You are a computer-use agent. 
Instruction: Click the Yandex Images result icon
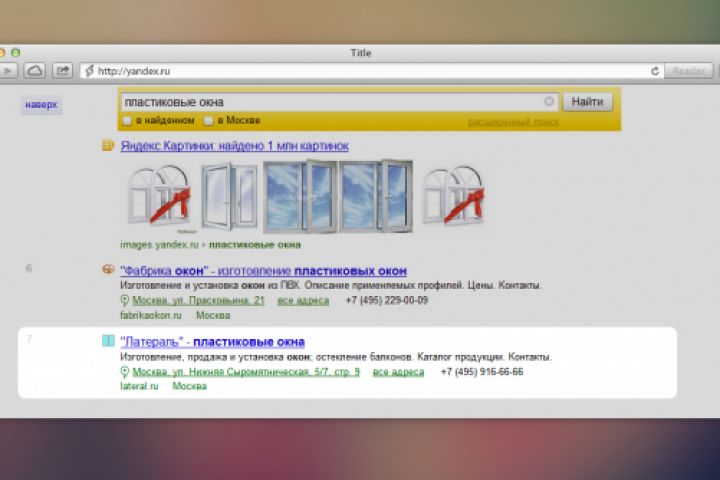[x=108, y=146]
